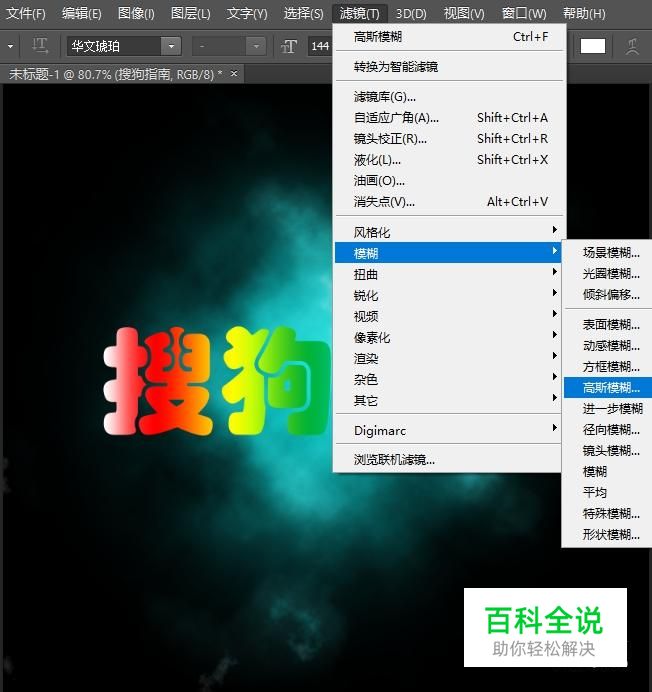Image resolution: width=652 pixels, height=692 pixels.
Task: Expand the 扭曲 submenu
Action: click(448, 274)
